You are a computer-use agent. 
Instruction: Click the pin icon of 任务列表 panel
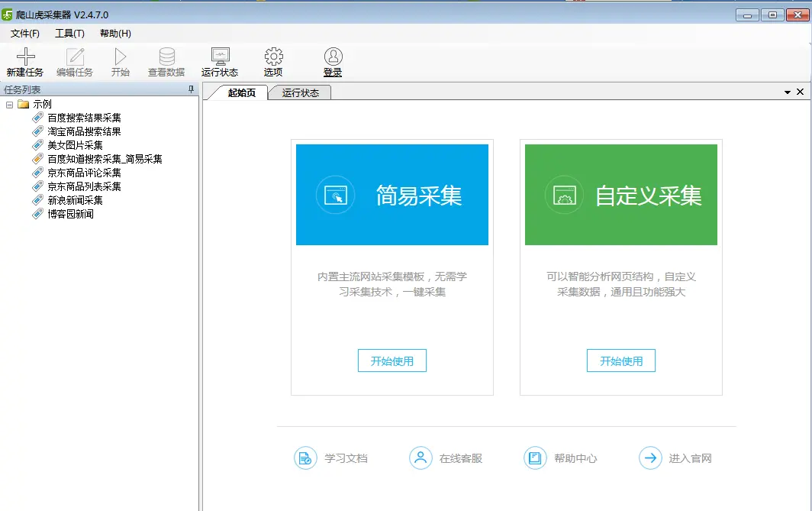[x=191, y=89]
